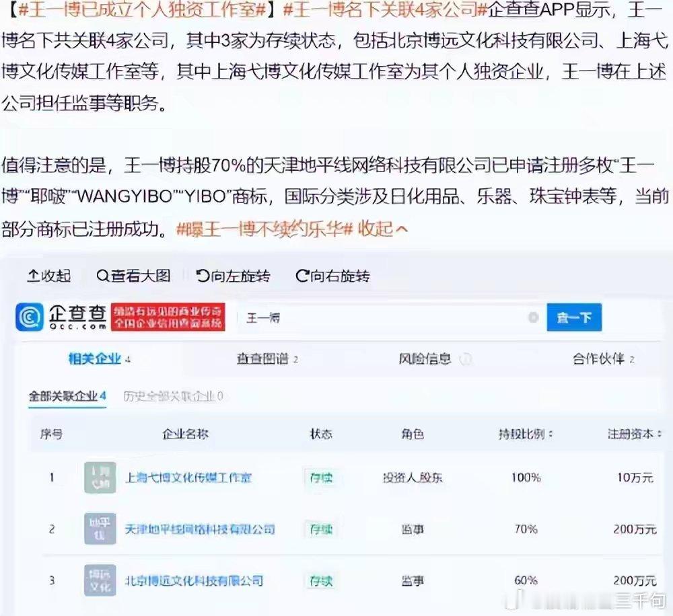
Task: Click the 地平线 company logo thumbnail
Action: [100, 529]
